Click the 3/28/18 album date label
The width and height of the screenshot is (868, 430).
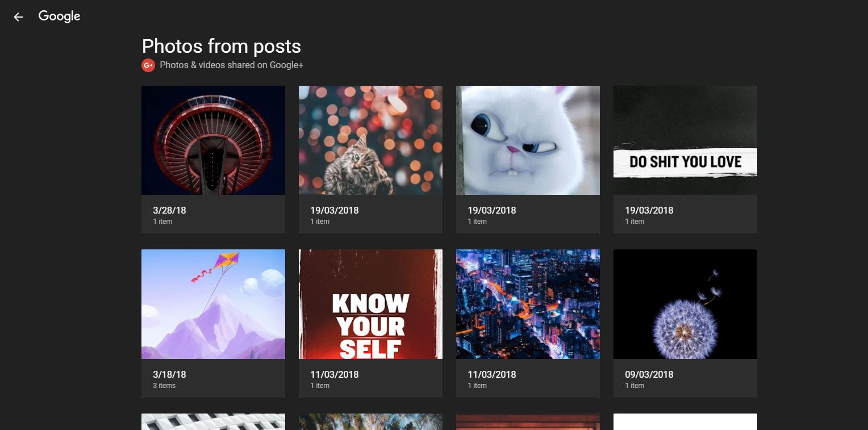(x=169, y=210)
